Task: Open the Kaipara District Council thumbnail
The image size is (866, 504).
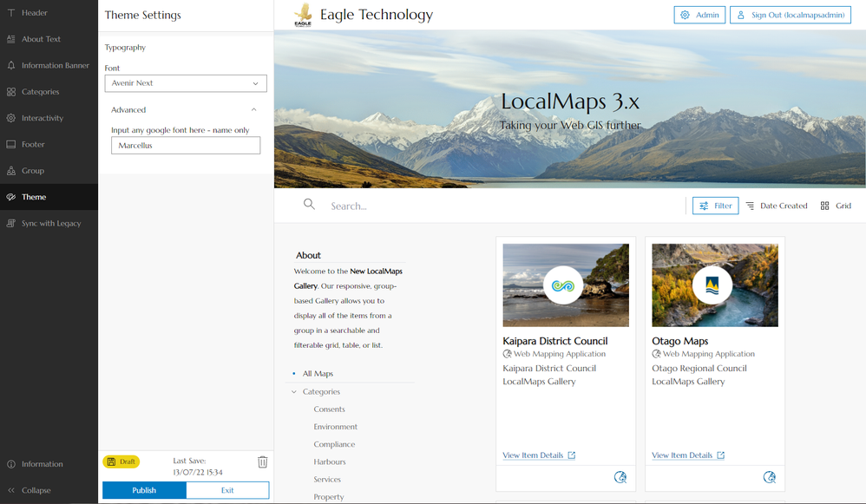Action: click(x=566, y=285)
